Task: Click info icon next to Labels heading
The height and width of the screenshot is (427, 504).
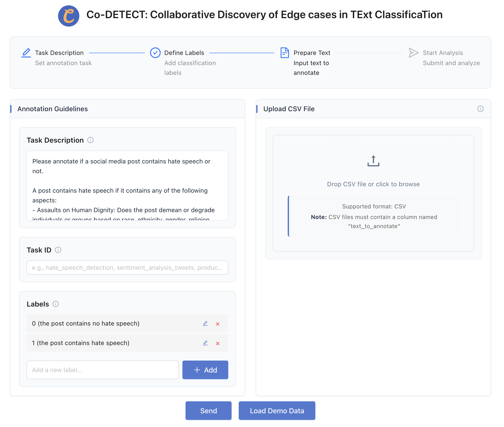Action: coord(56,304)
